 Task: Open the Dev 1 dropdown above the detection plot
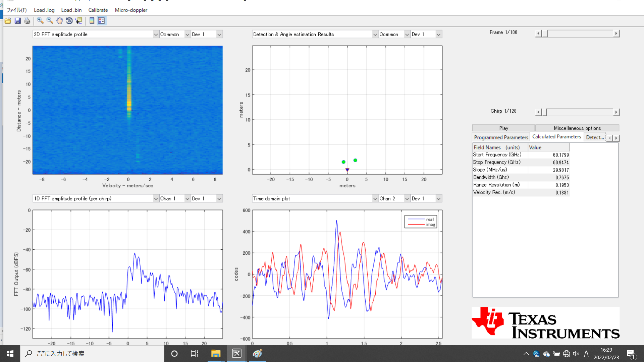click(426, 34)
